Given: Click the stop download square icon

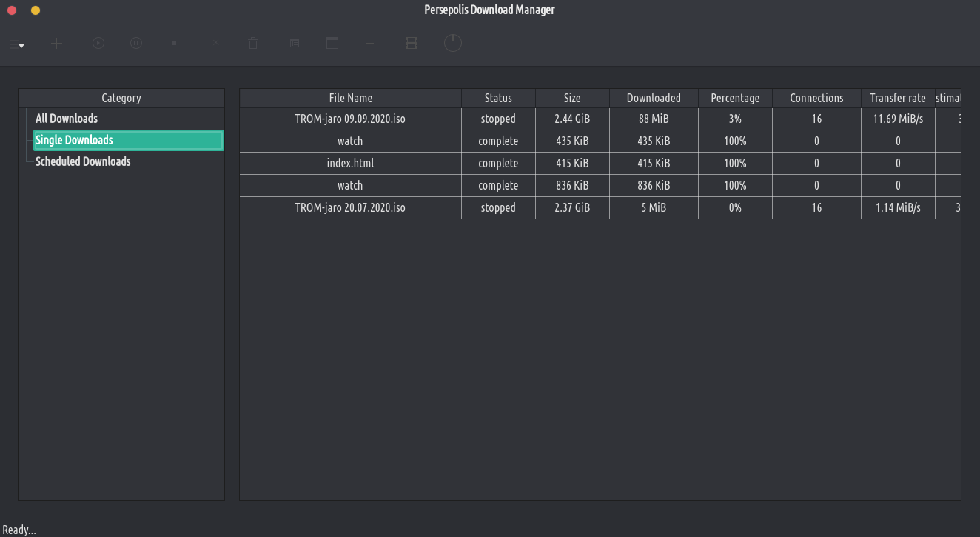Looking at the screenshot, I should 175,44.
